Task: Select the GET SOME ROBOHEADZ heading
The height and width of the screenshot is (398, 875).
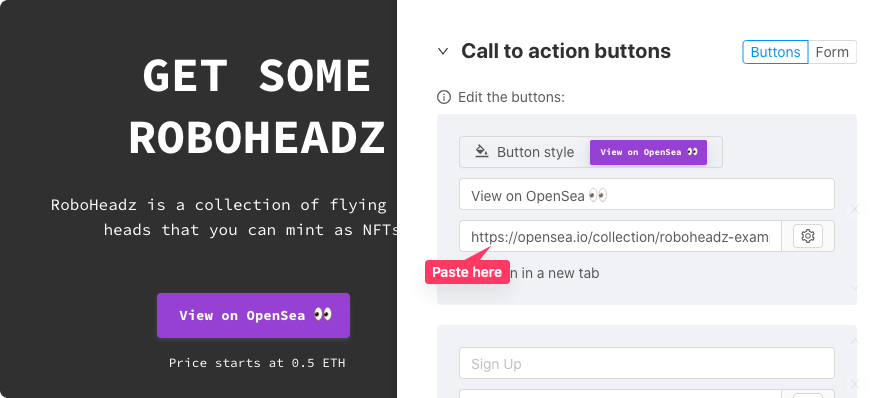Action: 257,106
